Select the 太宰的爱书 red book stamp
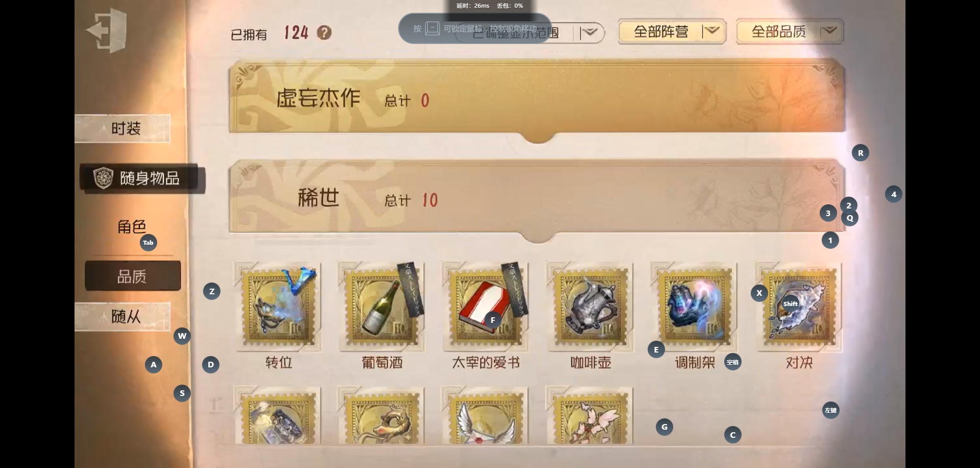The height and width of the screenshot is (468, 980). (x=486, y=307)
